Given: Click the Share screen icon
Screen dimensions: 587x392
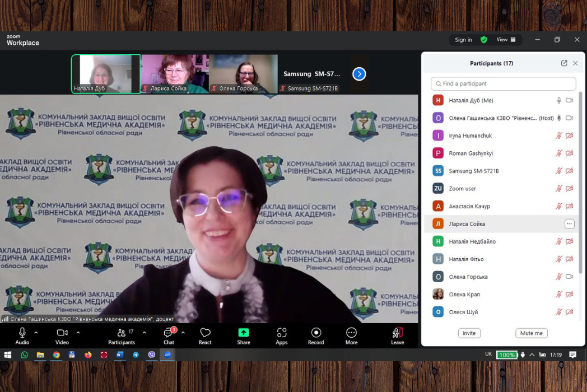Looking at the screenshot, I should point(243,333).
